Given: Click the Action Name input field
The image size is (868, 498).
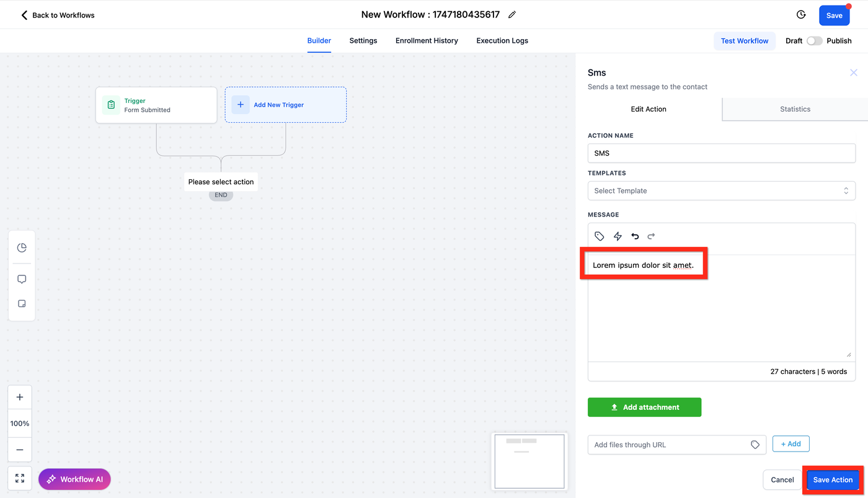Looking at the screenshot, I should pos(722,153).
